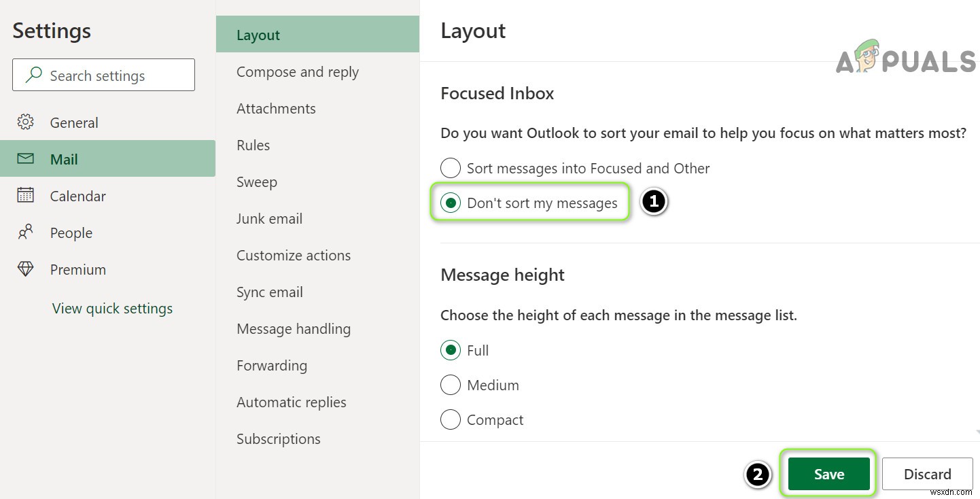
Task: Open Calendar settings via the calendar icon
Action: 25,196
